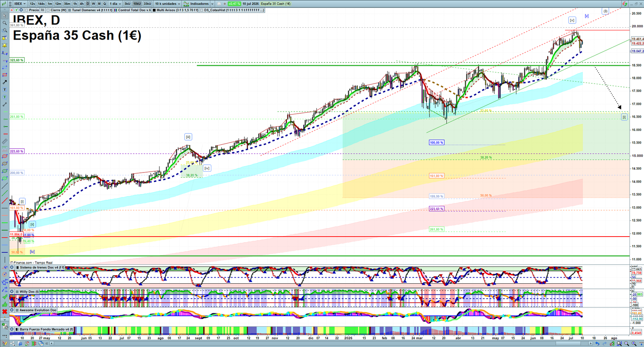Click the Q quarterly timeframe button
644x347 pixels.
105,4
